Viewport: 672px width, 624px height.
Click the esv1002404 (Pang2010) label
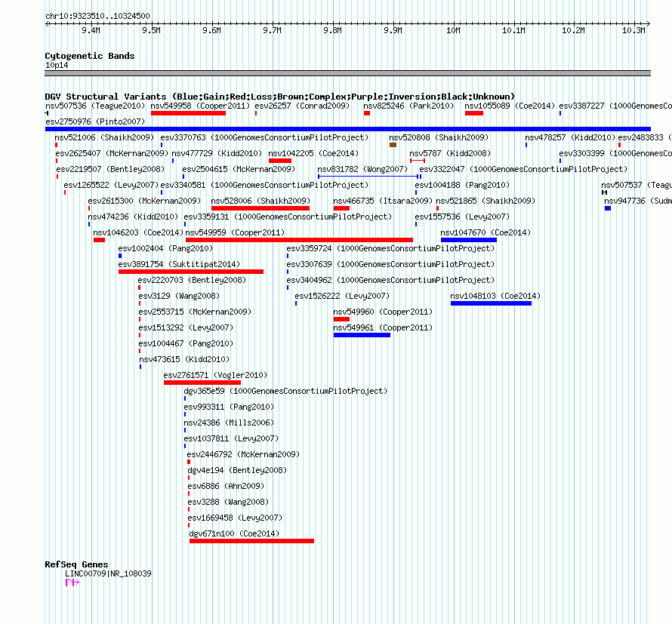point(165,248)
